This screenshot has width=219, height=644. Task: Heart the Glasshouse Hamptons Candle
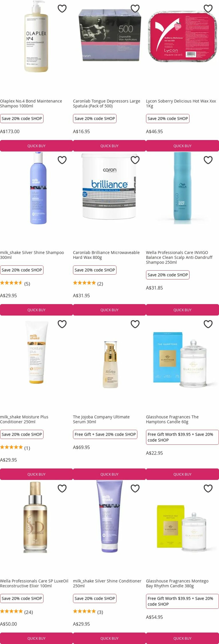point(208,324)
